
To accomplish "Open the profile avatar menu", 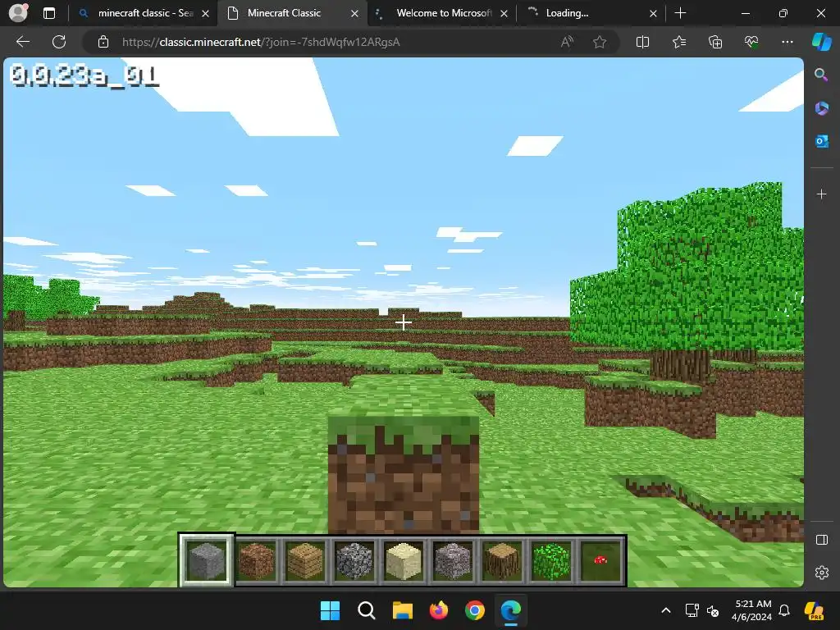I will (x=18, y=13).
